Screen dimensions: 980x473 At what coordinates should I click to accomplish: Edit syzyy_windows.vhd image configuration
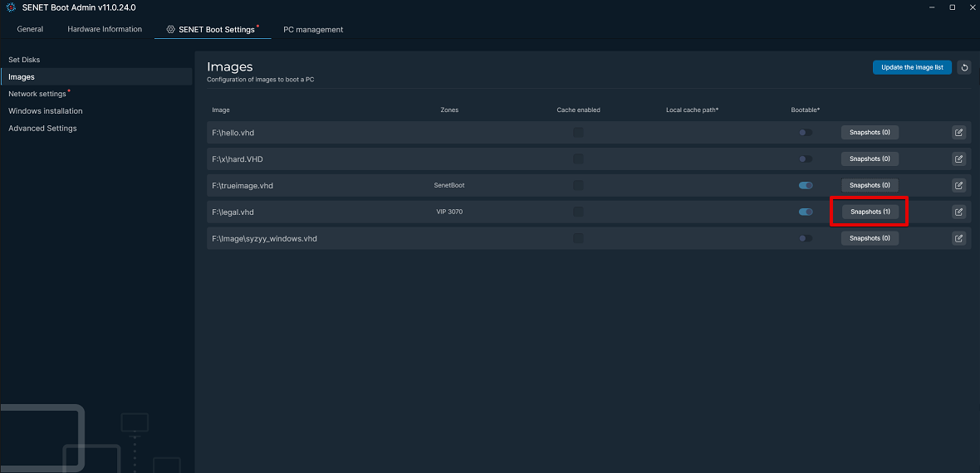click(x=958, y=238)
